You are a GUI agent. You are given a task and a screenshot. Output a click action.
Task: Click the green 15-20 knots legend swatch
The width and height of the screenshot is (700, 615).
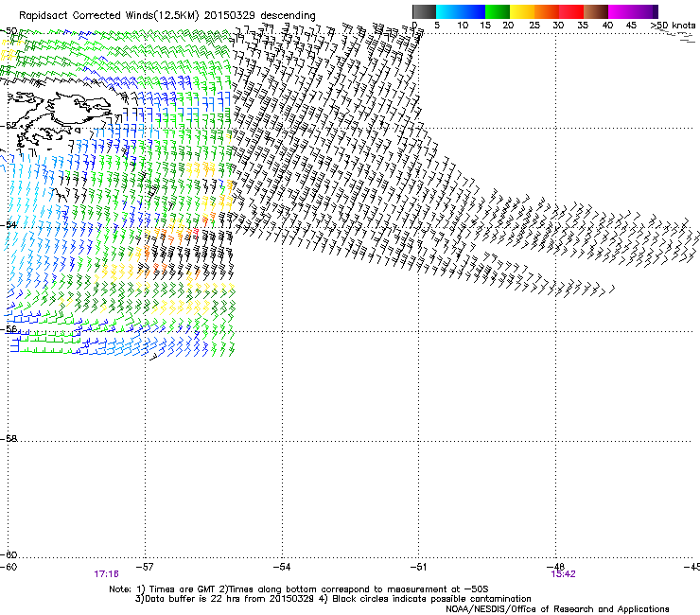(x=498, y=11)
